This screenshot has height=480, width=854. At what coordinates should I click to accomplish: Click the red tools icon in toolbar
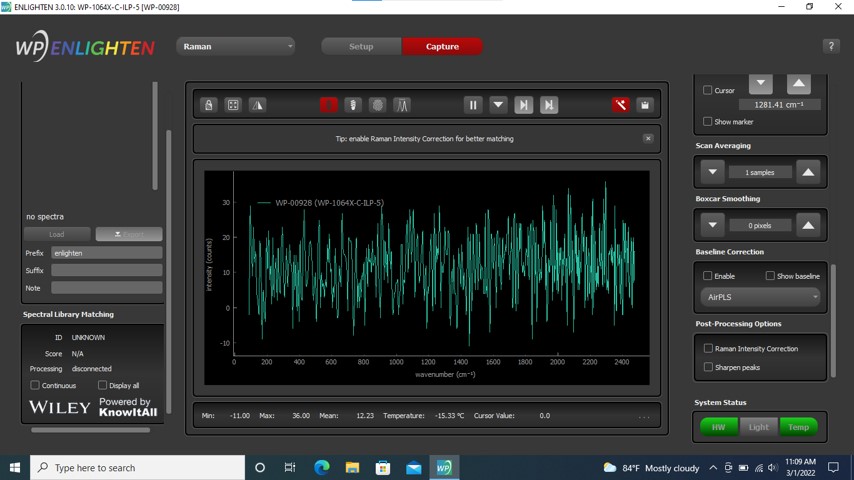[621, 104]
